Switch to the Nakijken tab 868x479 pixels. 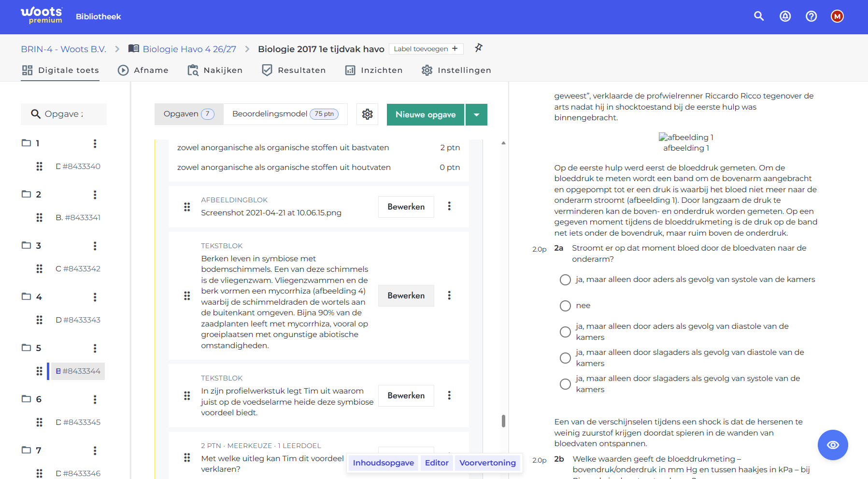pos(215,70)
